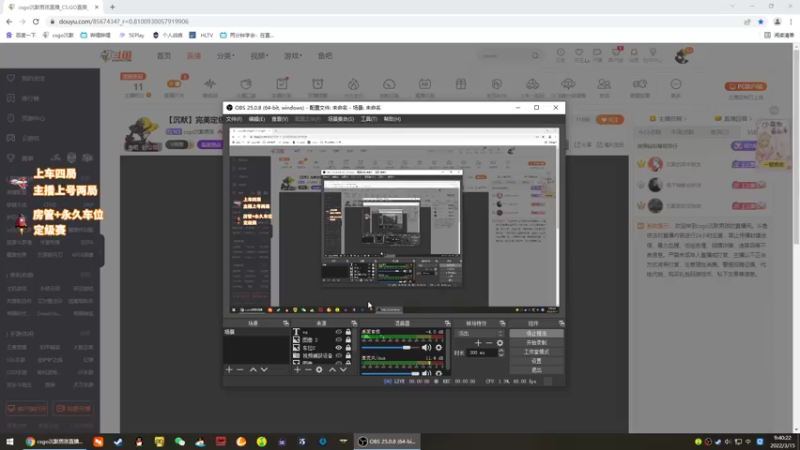Image resolution: width=800 pixels, height=450 pixels.
Task: Open transition properties gear icon
Action: 500,343
